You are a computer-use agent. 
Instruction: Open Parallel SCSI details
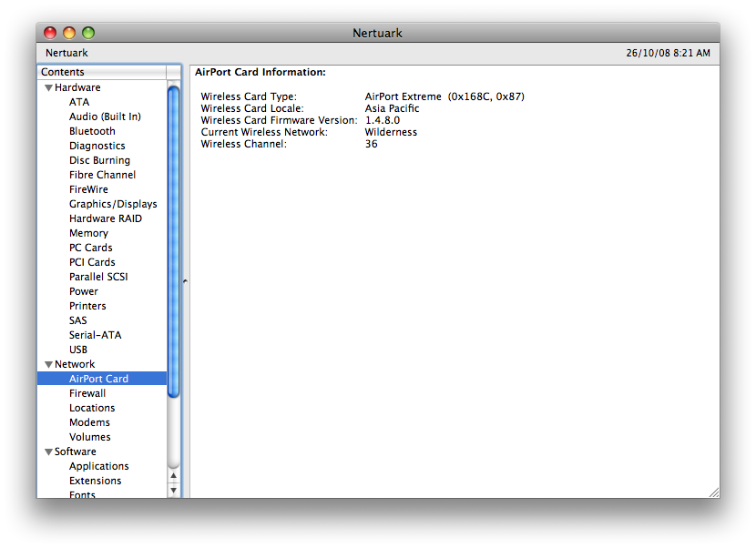[x=98, y=277]
